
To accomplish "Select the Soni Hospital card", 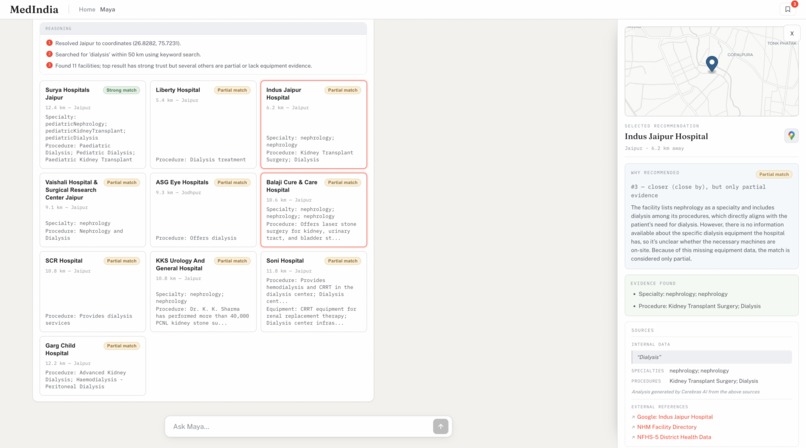I will point(314,291).
